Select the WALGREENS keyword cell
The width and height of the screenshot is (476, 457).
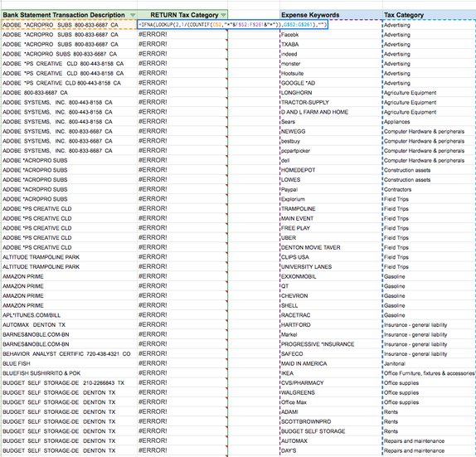coord(331,392)
